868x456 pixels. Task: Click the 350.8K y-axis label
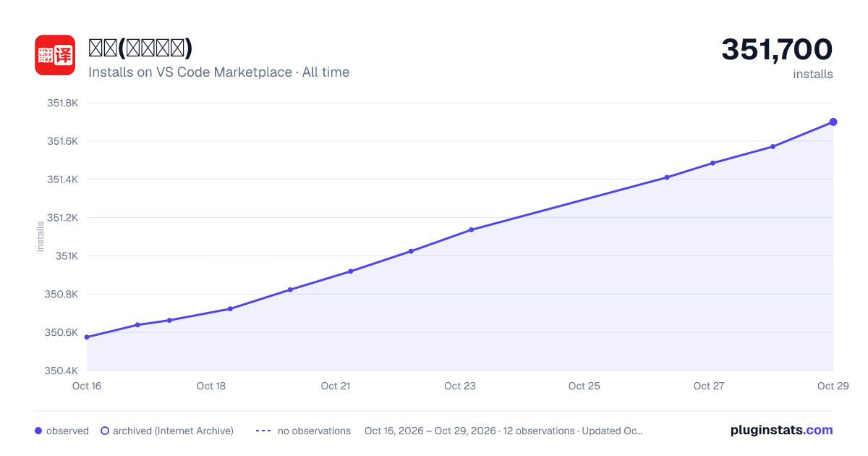(x=63, y=295)
